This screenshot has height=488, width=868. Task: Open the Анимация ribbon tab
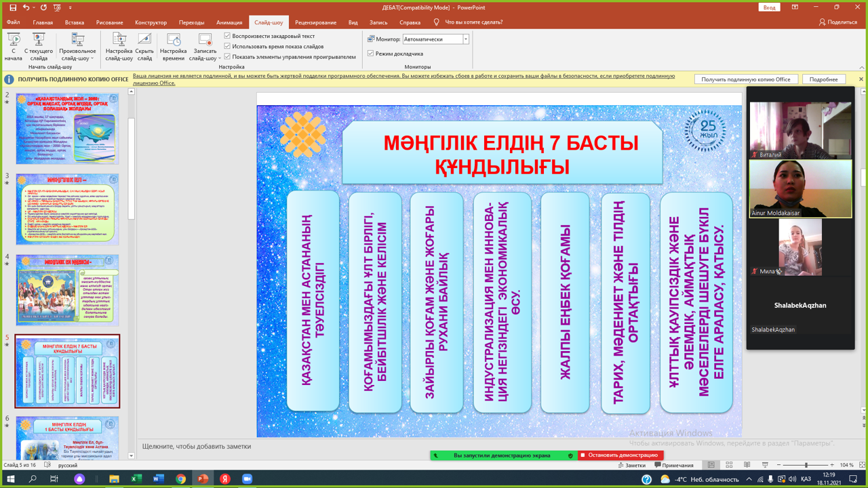pos(229,22)
